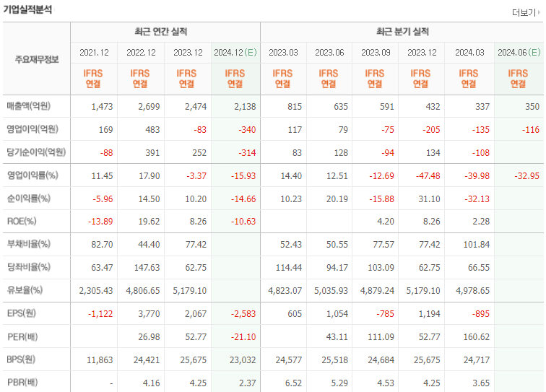Screen dimensions: 546x392
Task: Select operating profit value -340
Action: tap(247, 130)
